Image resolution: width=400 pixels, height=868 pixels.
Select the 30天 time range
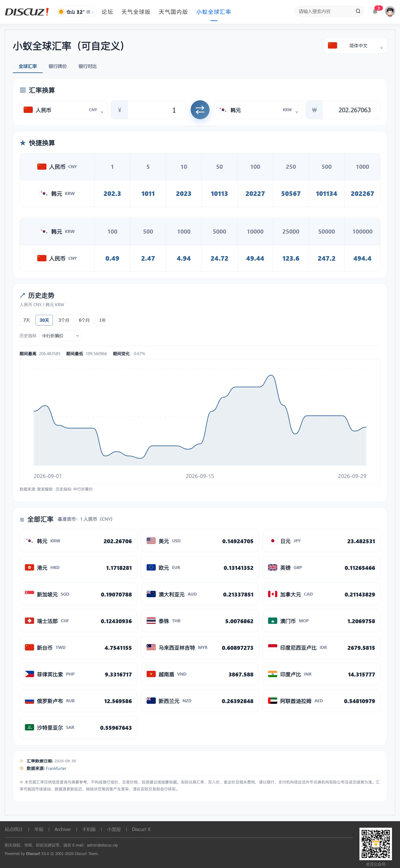tap(44, 320)
